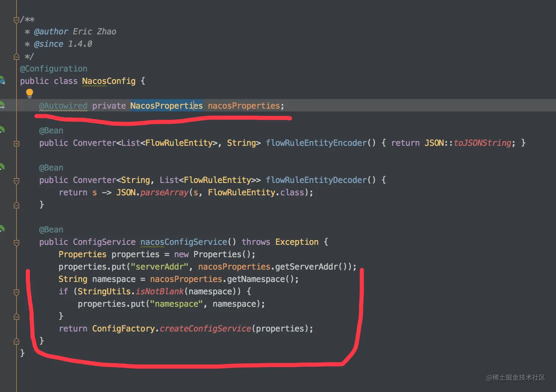Click the author name 'Eric Zhao'

95,32
